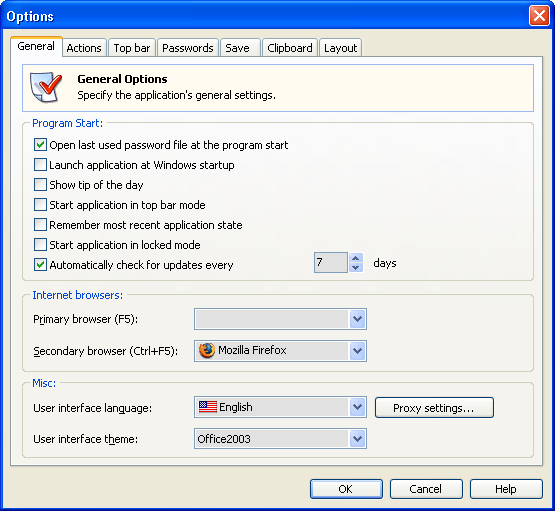Click the 'Program Start:' group heading

click(67, 123)
